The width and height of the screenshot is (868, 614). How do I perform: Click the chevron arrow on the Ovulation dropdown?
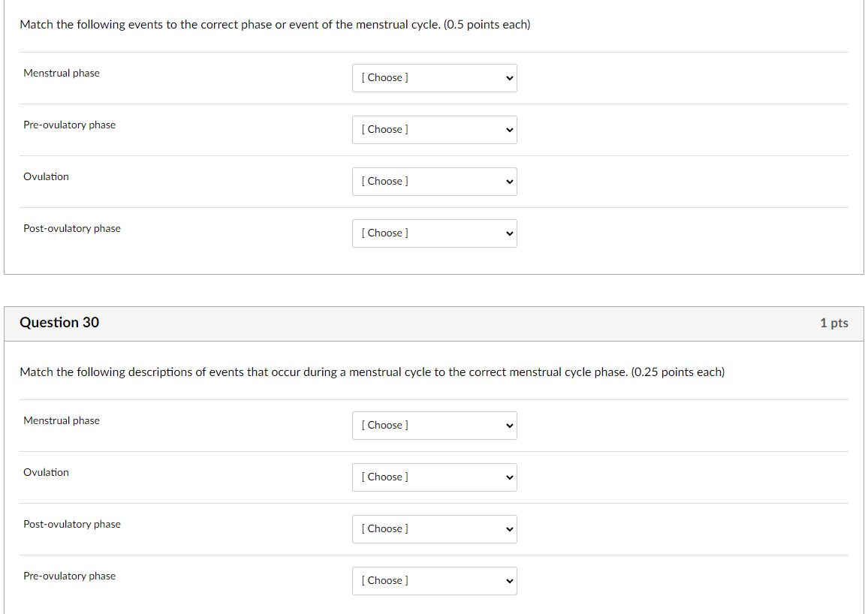tap(508, 181)
